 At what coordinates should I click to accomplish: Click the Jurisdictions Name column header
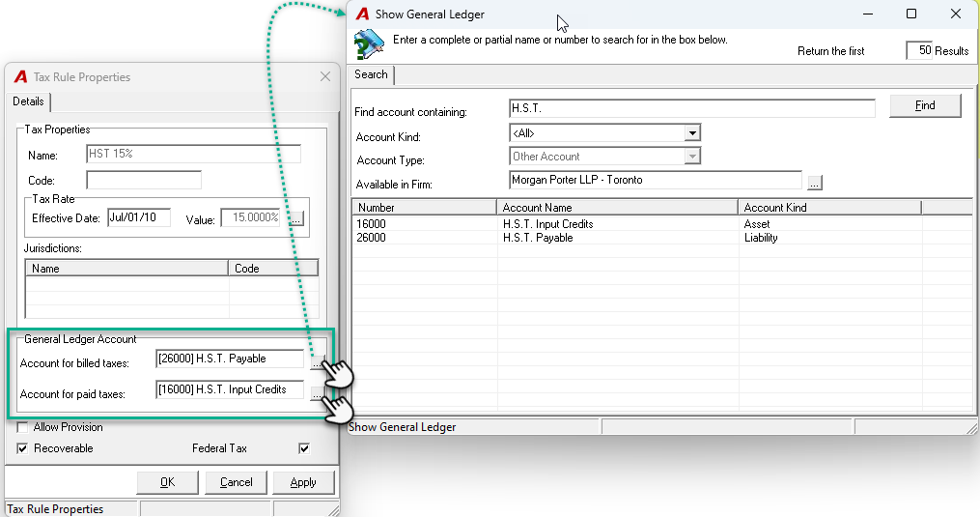126,268
